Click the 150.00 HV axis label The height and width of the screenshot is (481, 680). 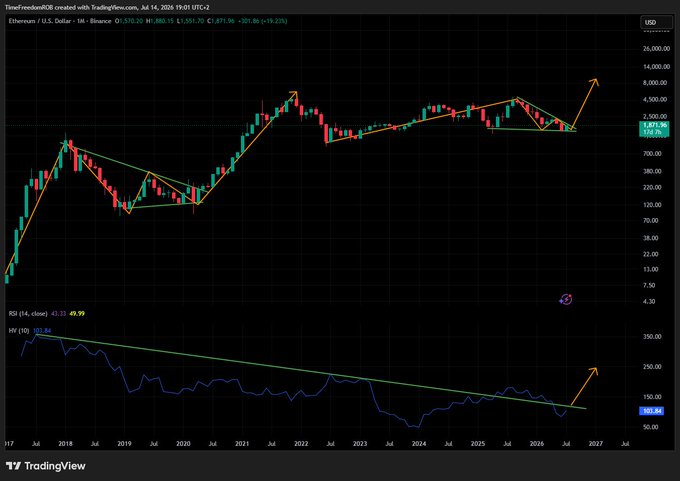[x=652, y=397]
